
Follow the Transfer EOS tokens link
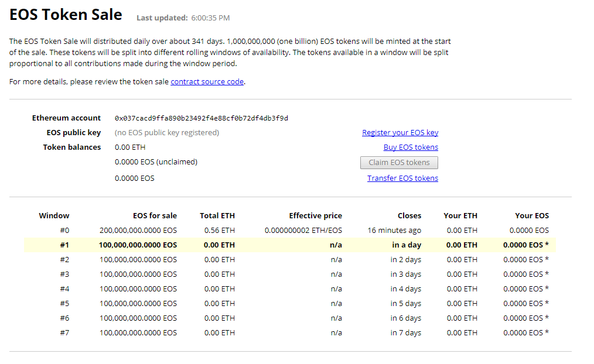(402, 178)
